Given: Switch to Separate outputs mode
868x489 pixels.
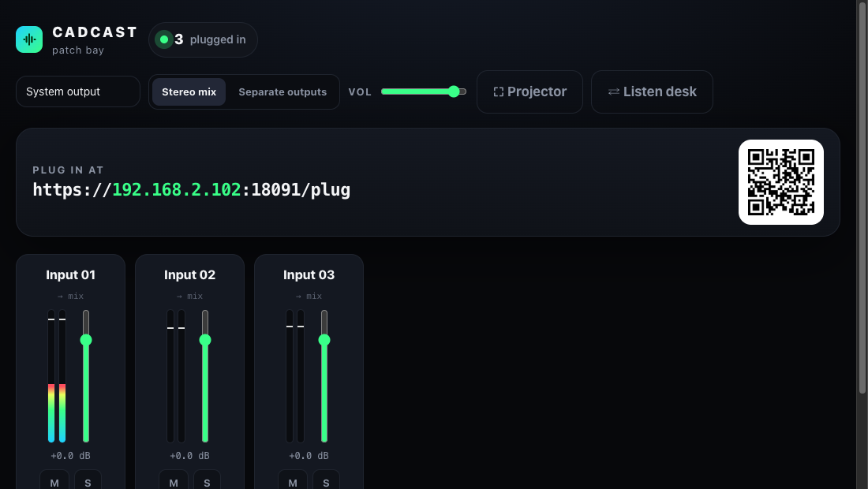Looking at the screenshot, I should pos(282,91).
